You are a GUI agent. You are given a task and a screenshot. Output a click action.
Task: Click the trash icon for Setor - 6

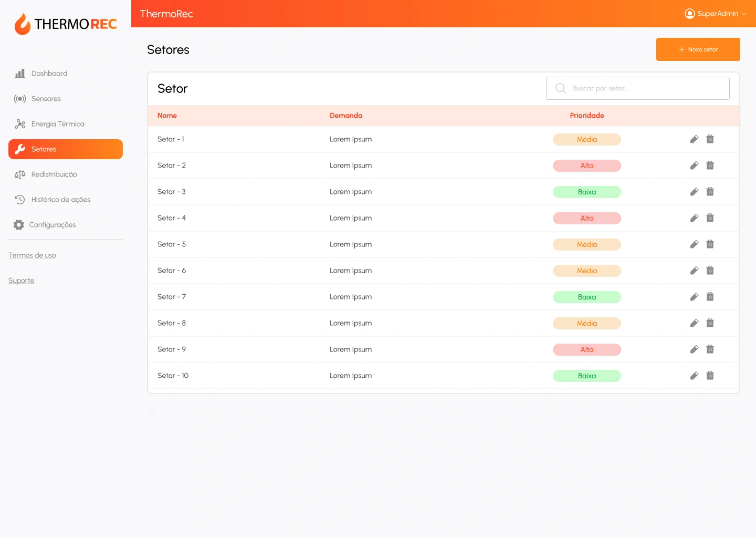710,271
